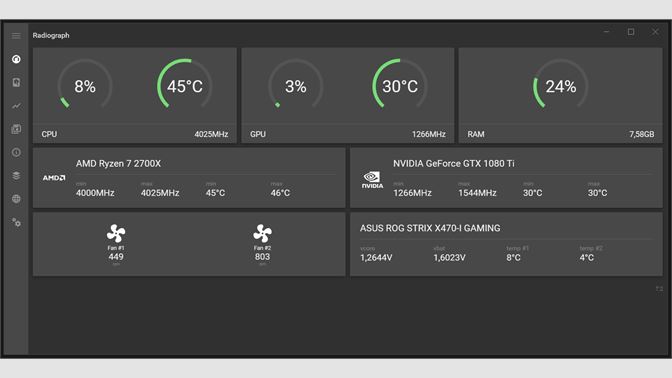Click the CPU 45°C temperature gauge
The height and width of the screenshot is (378, 672).
point(185,85)
